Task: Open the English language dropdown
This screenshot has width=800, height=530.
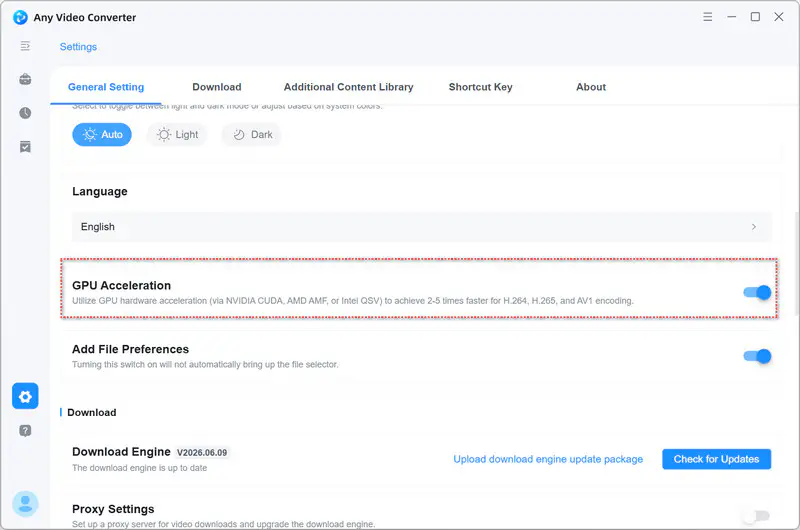Action: pos(421,227)
